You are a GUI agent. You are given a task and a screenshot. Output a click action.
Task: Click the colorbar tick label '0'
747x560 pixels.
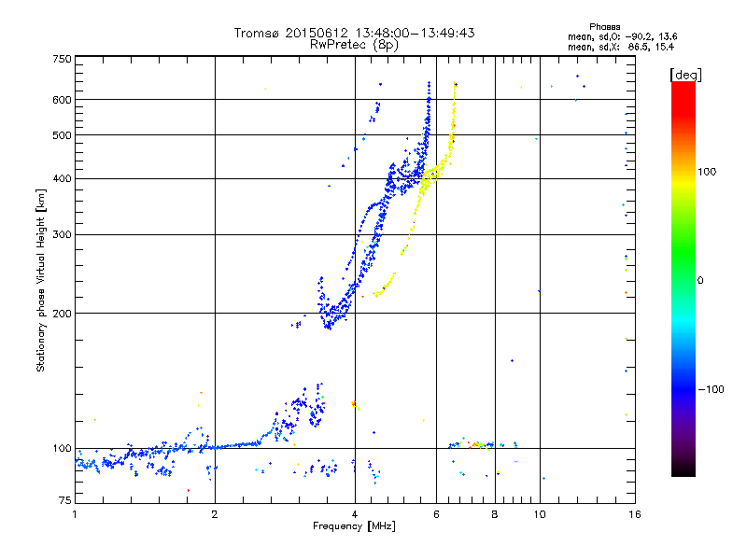pos(700,280)
